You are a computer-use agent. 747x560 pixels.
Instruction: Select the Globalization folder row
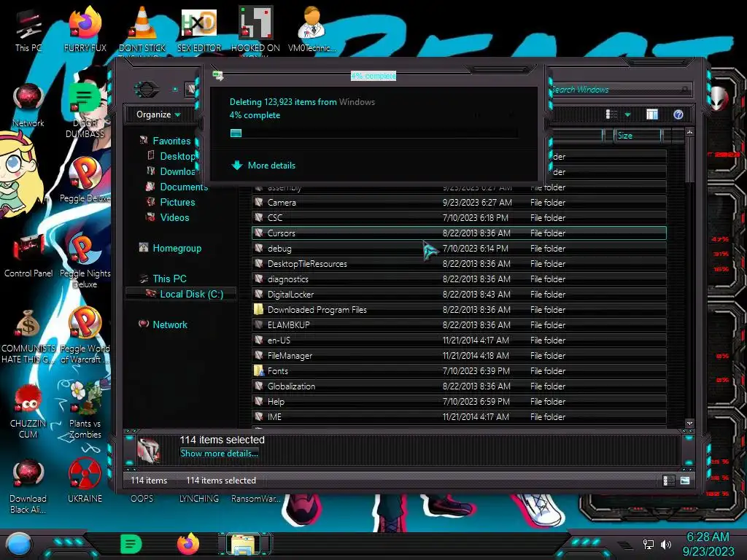point(459,386)
